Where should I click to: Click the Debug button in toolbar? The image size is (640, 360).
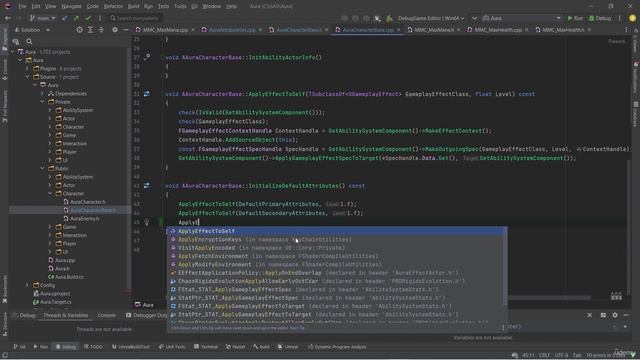(x=600, y=18)
